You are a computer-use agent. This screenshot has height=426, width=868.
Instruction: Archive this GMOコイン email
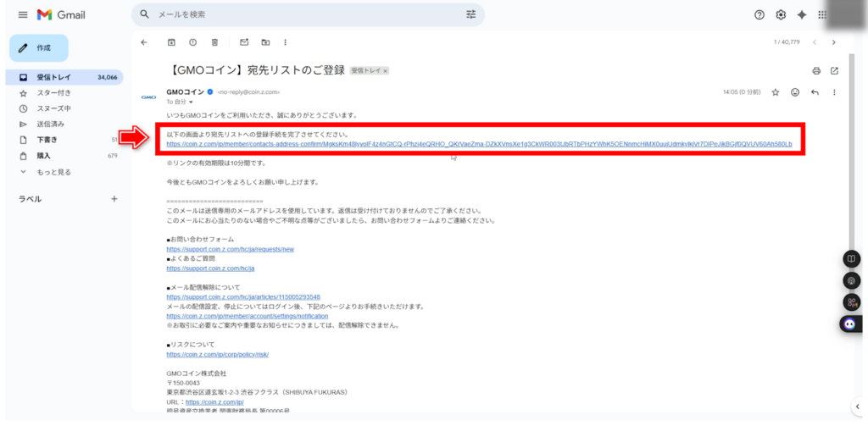171,42
